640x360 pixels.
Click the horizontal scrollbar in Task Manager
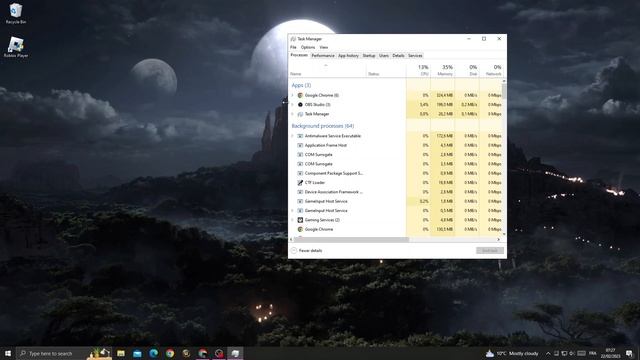click(351, 240)
